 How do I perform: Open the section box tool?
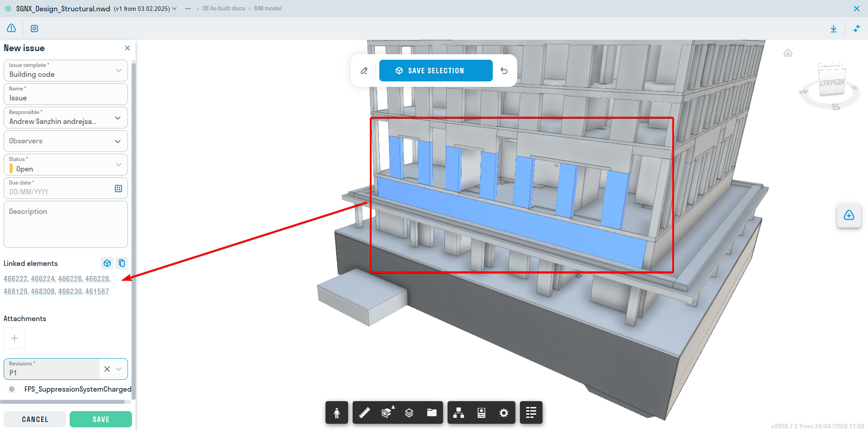(387, 412)
